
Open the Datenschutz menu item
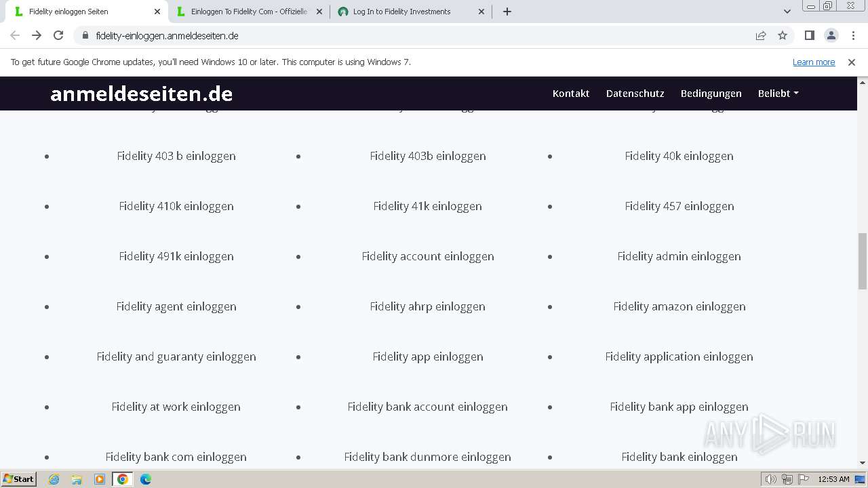coord(635,94)
